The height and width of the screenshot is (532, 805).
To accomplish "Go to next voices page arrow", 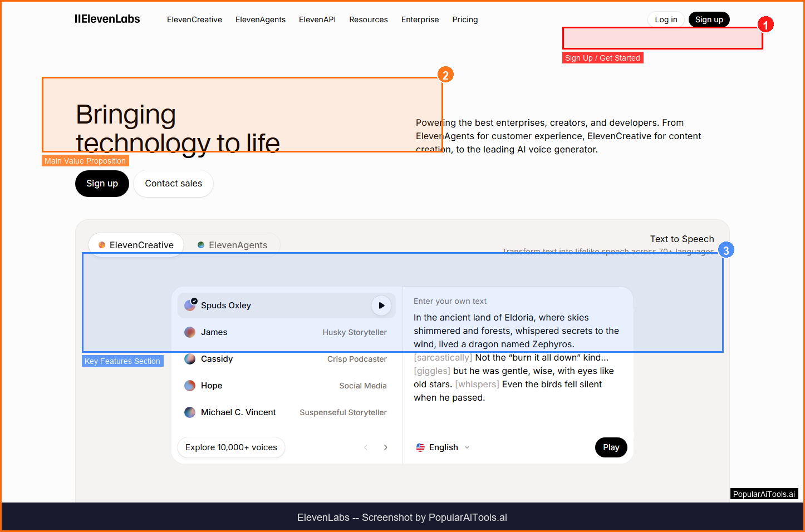I will 385,447.
